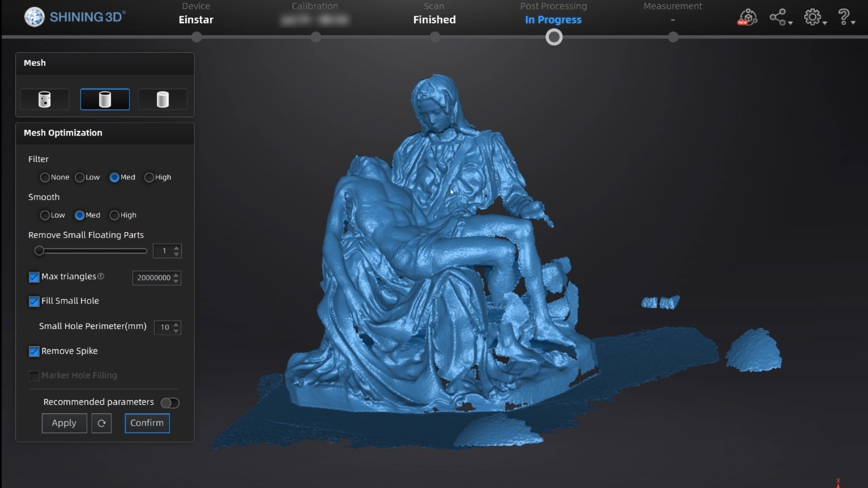Uncheck the Max triangles checkbox
Screen dimensions: 868x488
pos(34,277)
